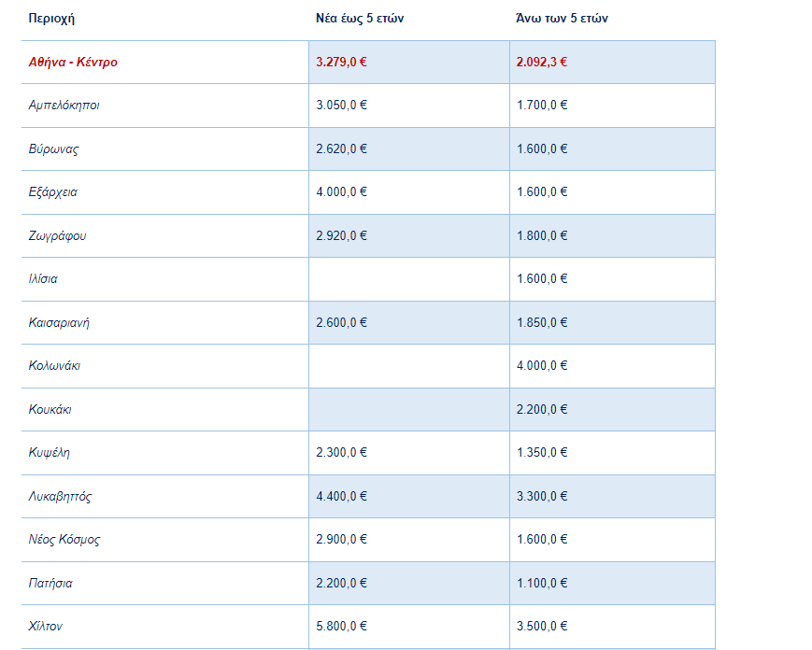The image size is (812, 650).
Task: Select the 5.800,0 € price cell
Action: [342, 627]
